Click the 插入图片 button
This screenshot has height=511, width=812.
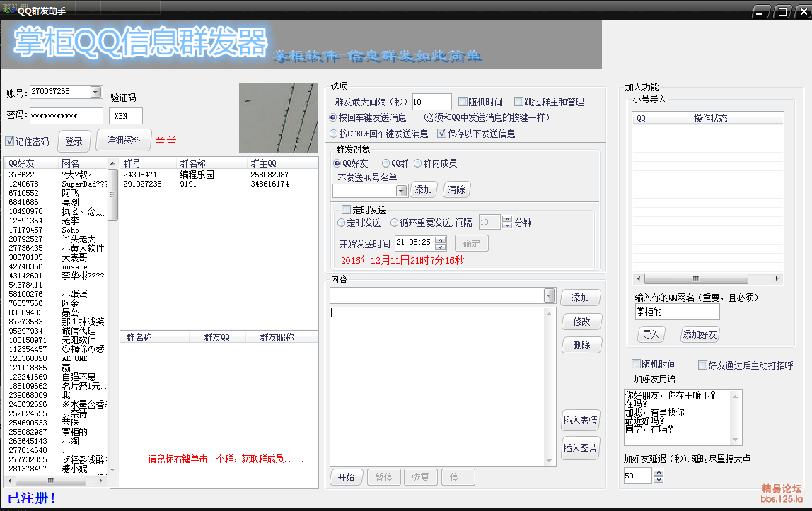(581, 448)
